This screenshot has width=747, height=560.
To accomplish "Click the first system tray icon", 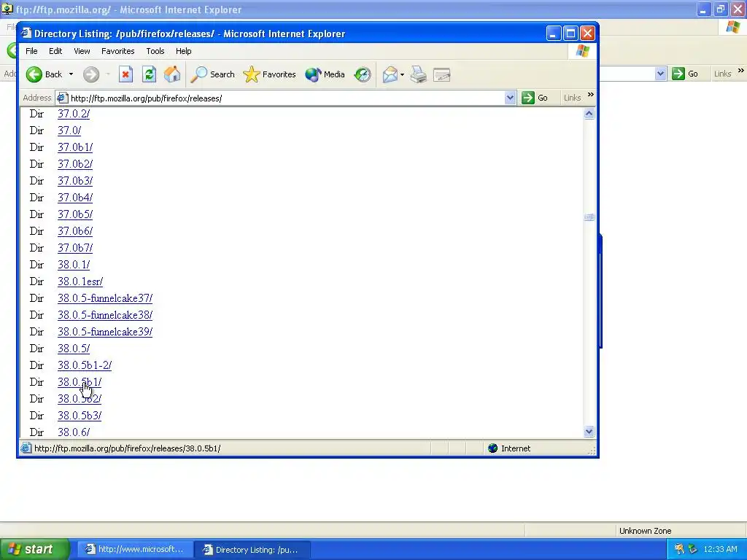I will point(679,550).
